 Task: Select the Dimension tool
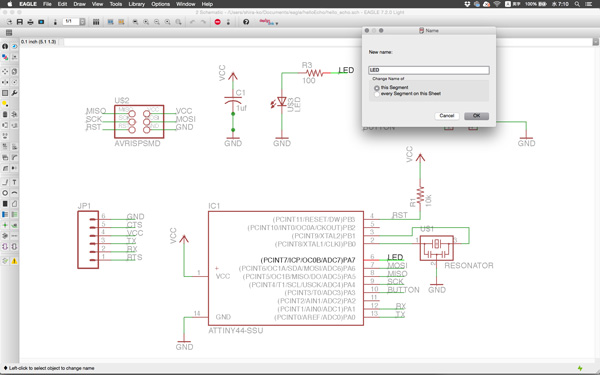(x=14, y=236)
